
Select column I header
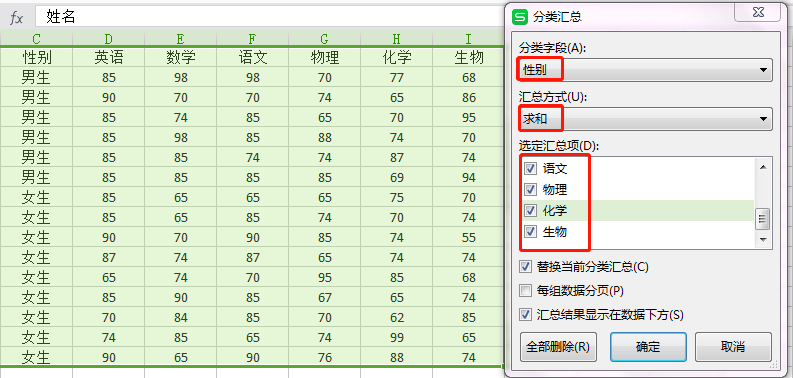coord(469,38)
